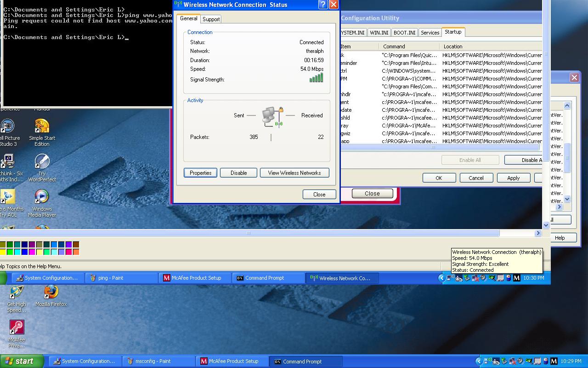This screenshot has height=368, width=588.
Task: Click the 10:30 PM clock
Action: pos(534,278)
